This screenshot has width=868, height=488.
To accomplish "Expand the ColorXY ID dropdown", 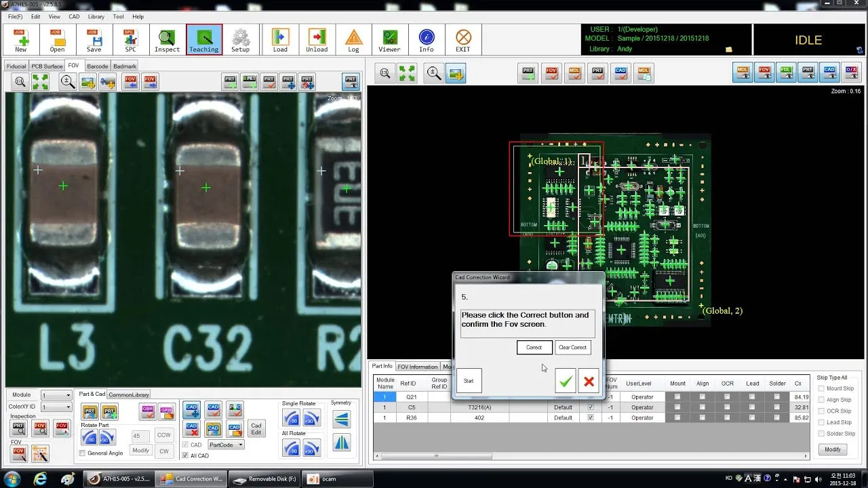I will click(x=56, y=407).
